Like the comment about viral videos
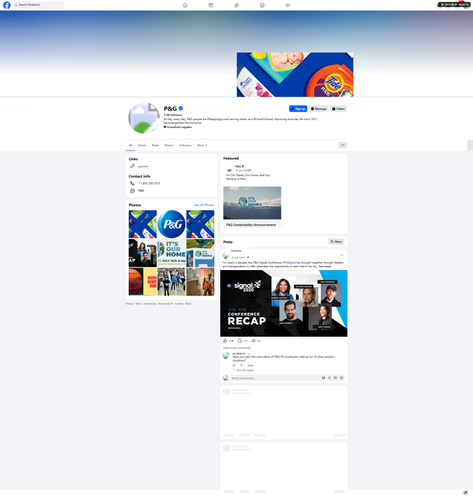The width and height of the screenshot is (473, 500). coord(234,365)
